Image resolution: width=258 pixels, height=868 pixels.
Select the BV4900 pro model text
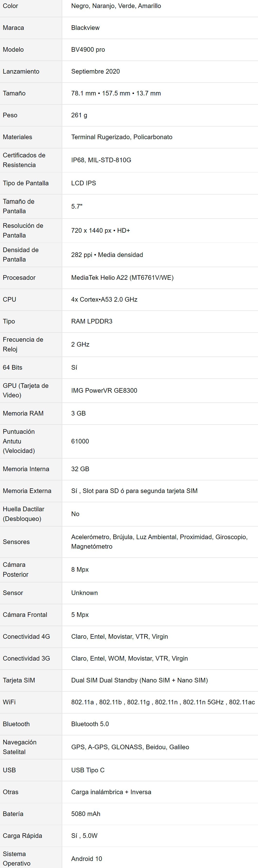(x=88, y=50)
